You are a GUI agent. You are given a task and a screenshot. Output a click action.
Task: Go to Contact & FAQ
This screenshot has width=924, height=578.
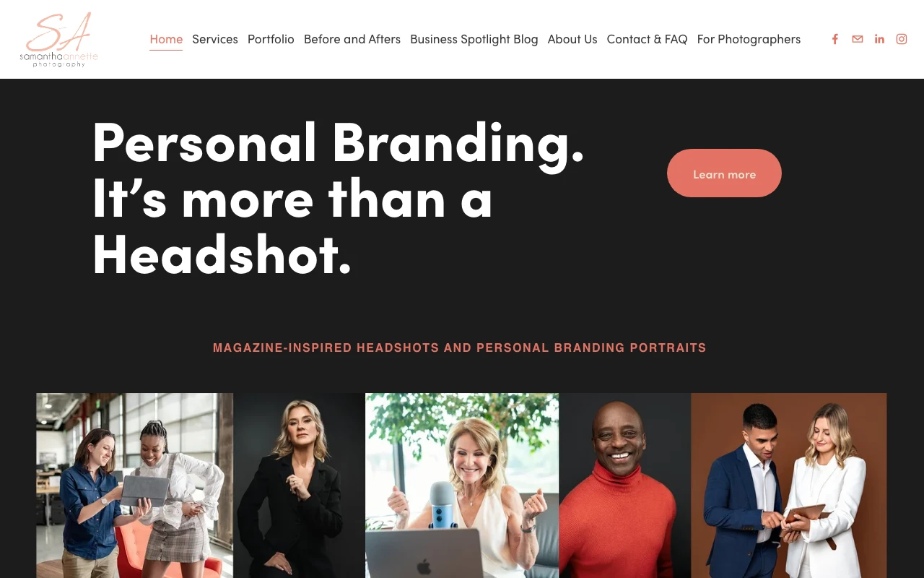click(647, 39)
